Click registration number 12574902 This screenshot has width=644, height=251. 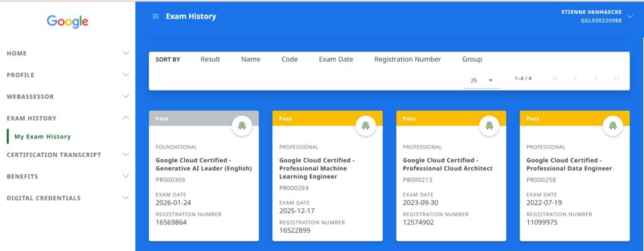(418, 222)
